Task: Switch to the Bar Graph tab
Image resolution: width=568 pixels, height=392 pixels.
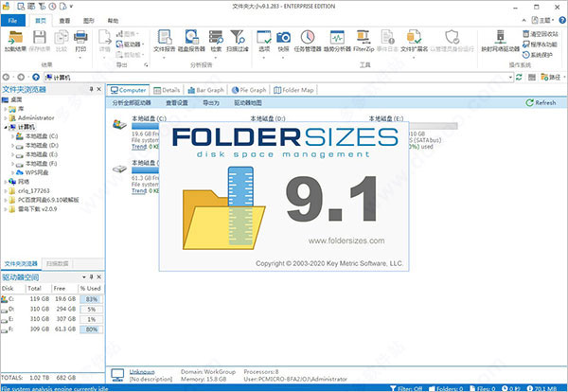Action: [205, 90]
